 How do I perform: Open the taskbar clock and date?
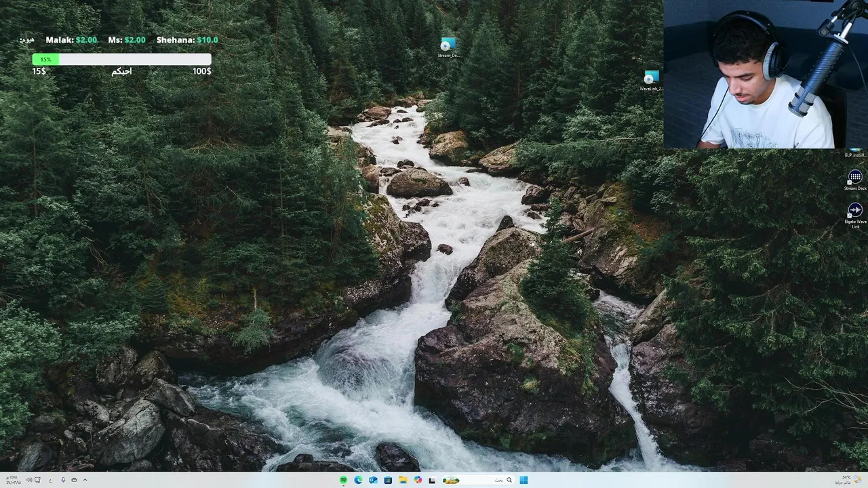pos(14,480)
